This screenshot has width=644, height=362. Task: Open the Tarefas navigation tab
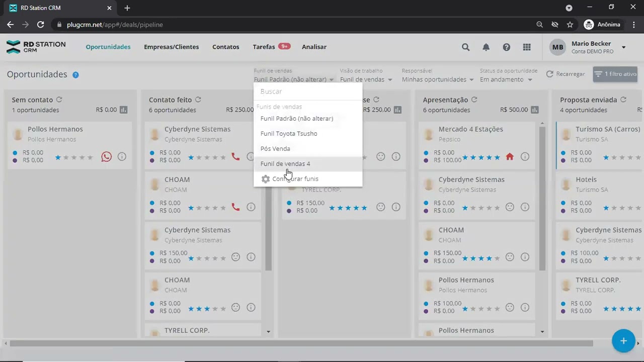271,47
